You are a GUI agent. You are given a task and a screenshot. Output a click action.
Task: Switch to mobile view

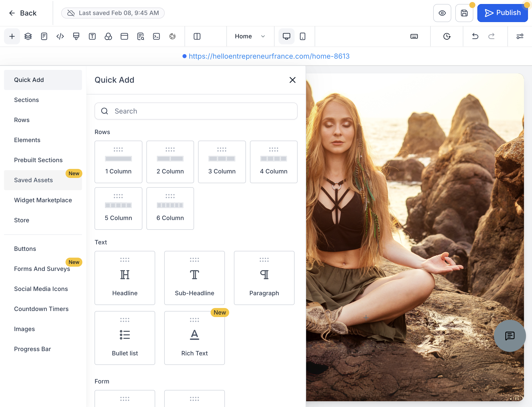(303, 36)
